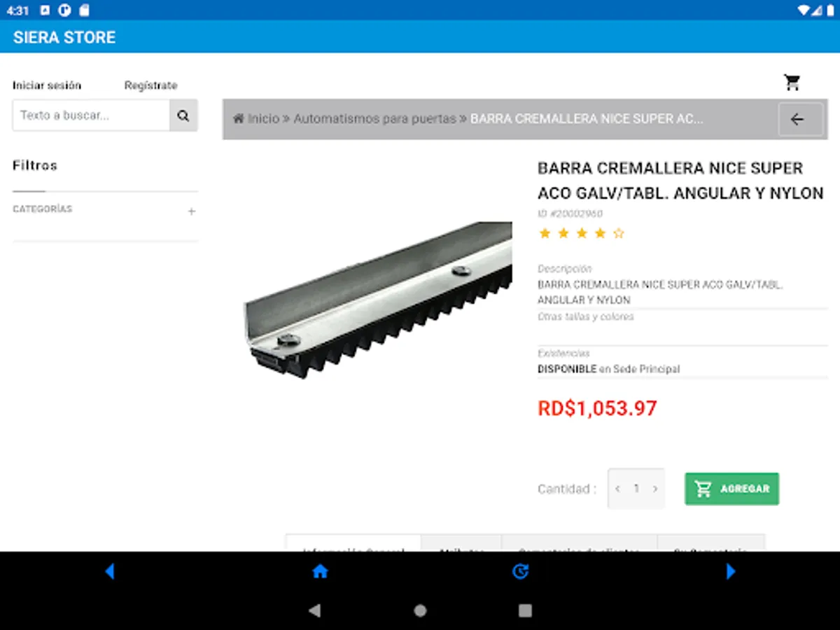Open Iniciar sesión link
The width and height of the screenshot is (840, 630).
[47, 85]
